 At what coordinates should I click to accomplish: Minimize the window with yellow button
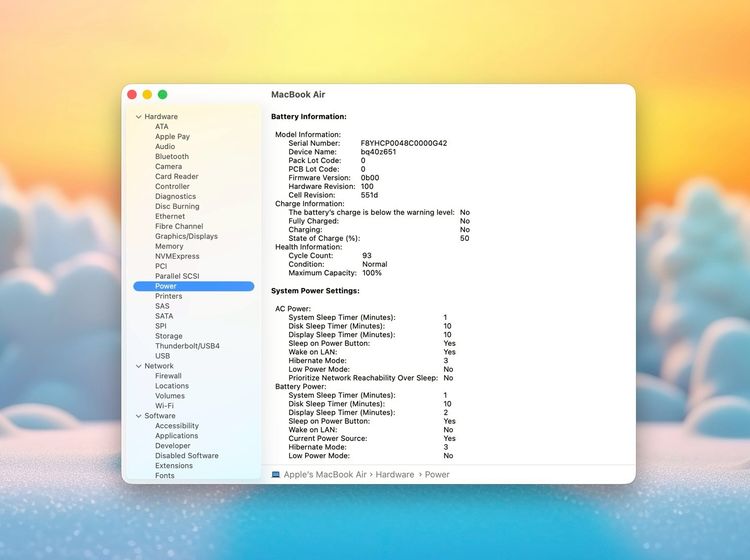click(147, 95)
